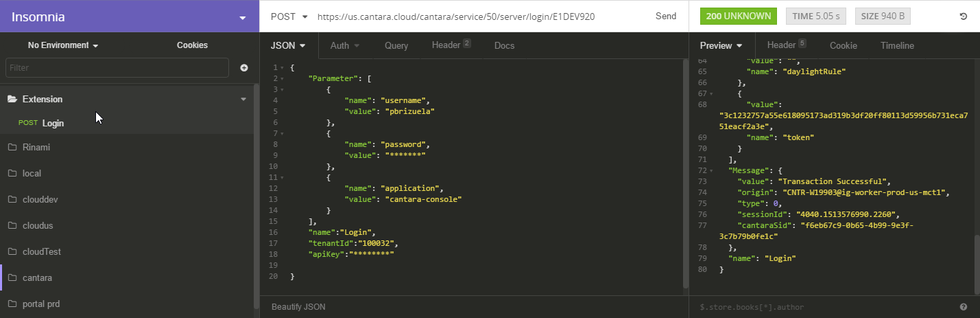Open the response Timeline tab
Image resolution: width=980 pixels, height=318 pixels.
point(897,46)
